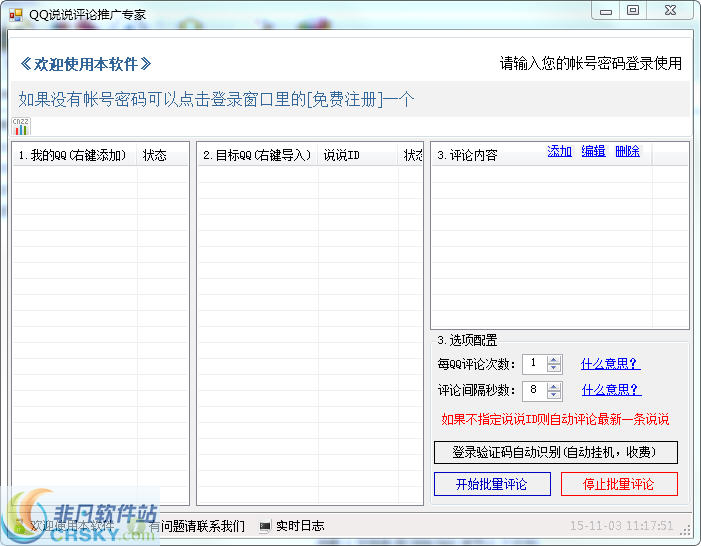Image resolution: width=701 pixels, height=546 pixels.
Task: Click the cnzz statistics chart icon
Action: pyautogui.click(x=21, y=127)
